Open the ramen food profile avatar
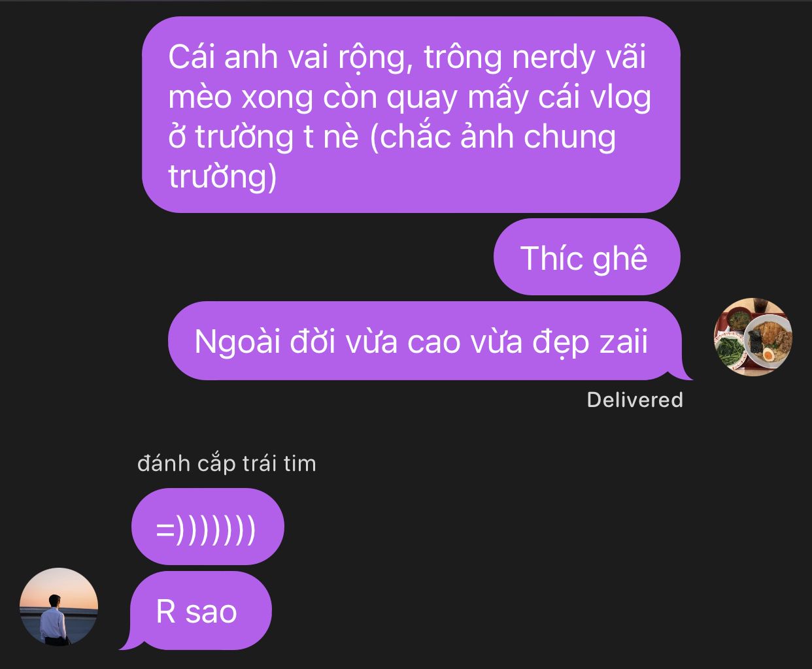812x669 pixels. 753,337
